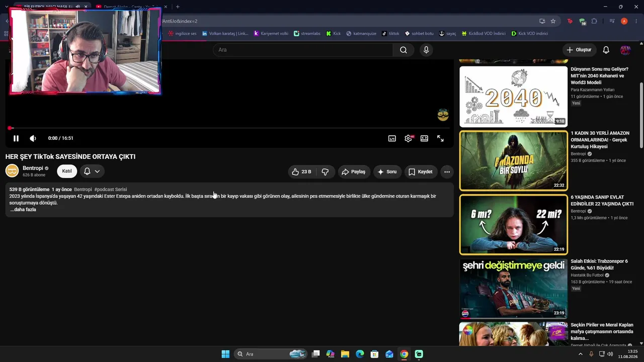Viewport: 644px width, 362px height.
Task: Open the Soru ask button
Action: pyautogui.click(x=387, y=171)
